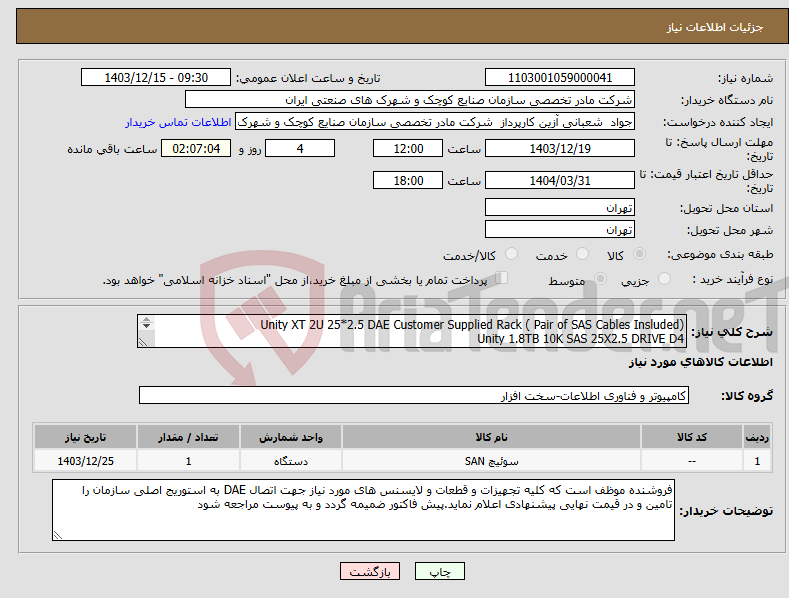Viewport: 789px width, 598px height.
Task: Click the شرح کلی نیاز label
Action: point(732,332)
